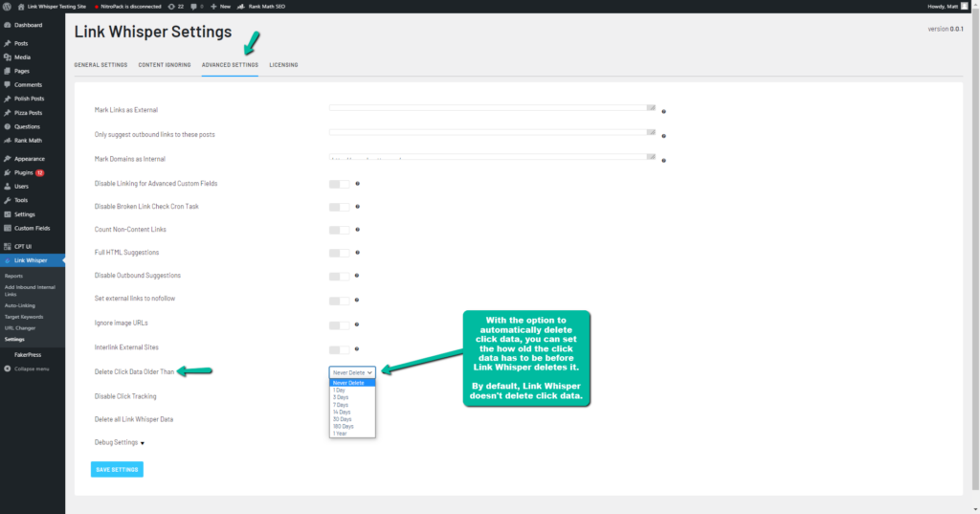This screenshot has width=980, height=514.
Task: Switch to General Settings tab
Action: pos(100,65)
